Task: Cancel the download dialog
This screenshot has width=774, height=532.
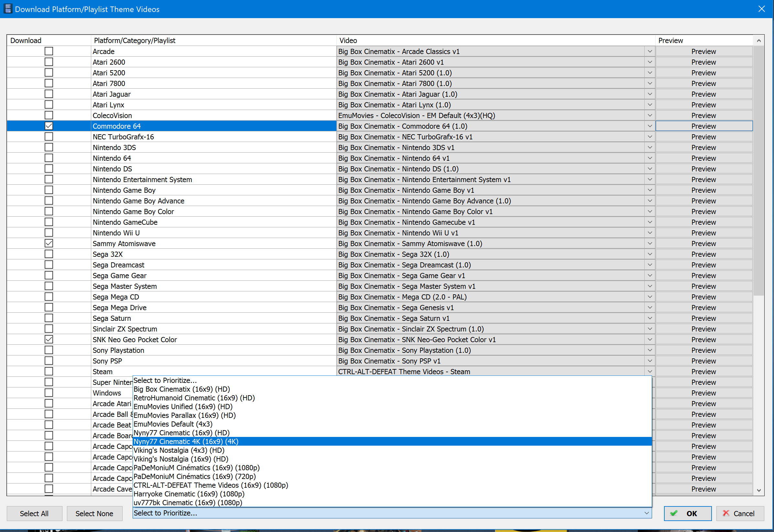Action: [x=740, y=513]
